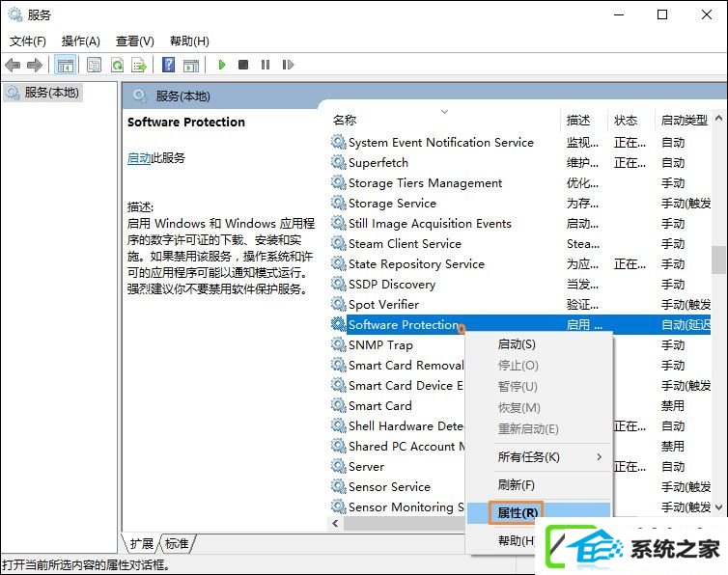The height and width of the screenshot is (575, 728).
Task: Open the 操作(A) menu
Action: point(81,41)
